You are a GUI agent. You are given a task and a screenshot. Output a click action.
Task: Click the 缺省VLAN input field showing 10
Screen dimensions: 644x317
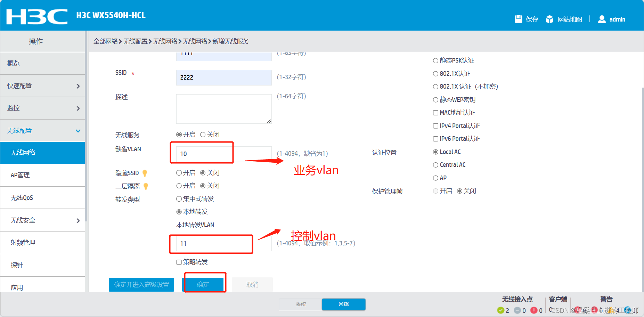point(202,153)
